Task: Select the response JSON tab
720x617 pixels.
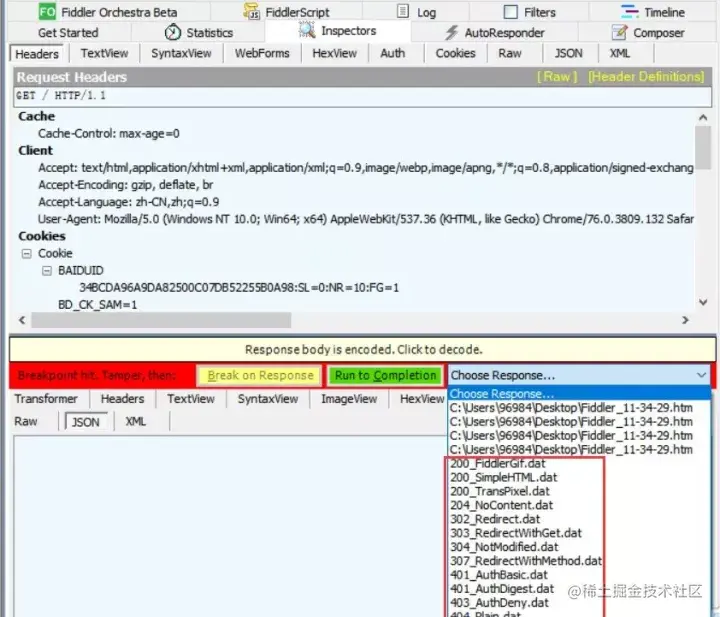Action: coord(85,422)
